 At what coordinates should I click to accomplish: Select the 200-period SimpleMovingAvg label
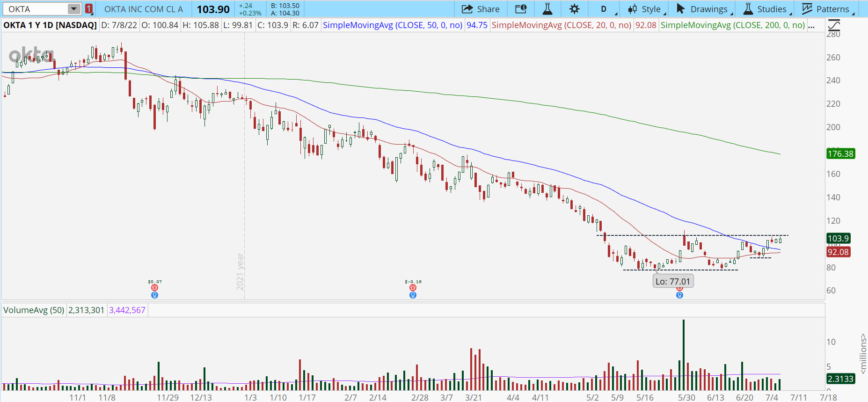tap(732, 25)
